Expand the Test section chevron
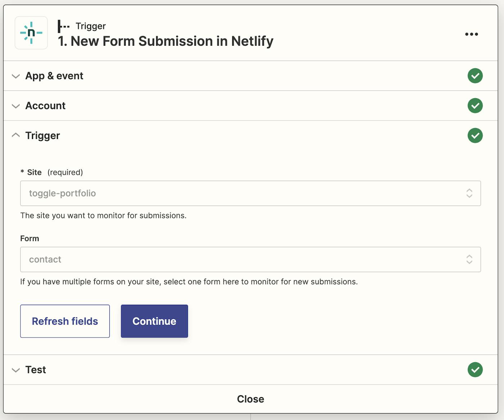Viewport: 504px width, 420px height. click(15, 370)
